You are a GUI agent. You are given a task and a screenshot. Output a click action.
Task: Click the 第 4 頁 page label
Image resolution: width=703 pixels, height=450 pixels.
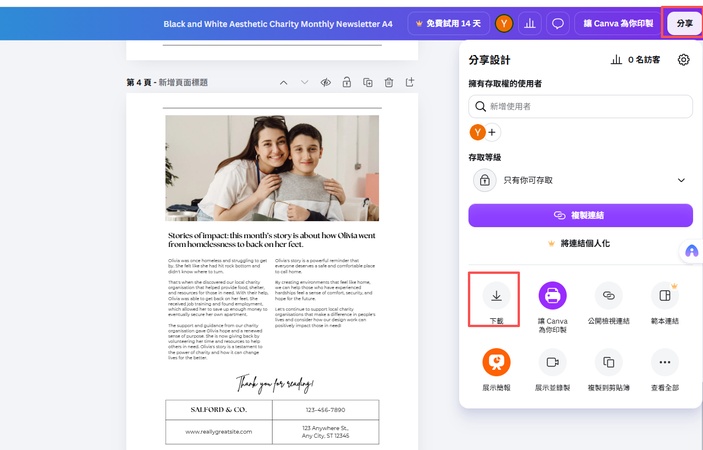[139, 82]
